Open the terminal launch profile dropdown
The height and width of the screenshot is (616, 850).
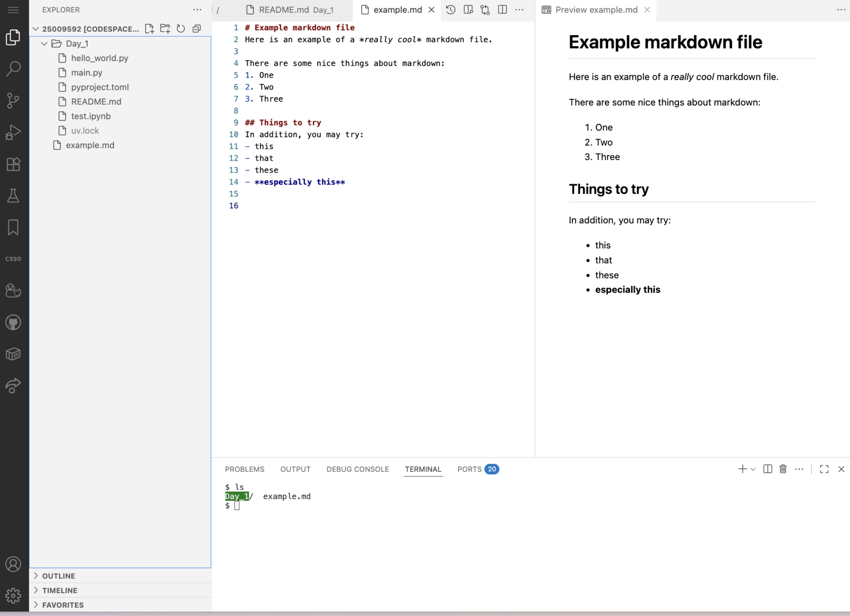click(x=753, y=469)
